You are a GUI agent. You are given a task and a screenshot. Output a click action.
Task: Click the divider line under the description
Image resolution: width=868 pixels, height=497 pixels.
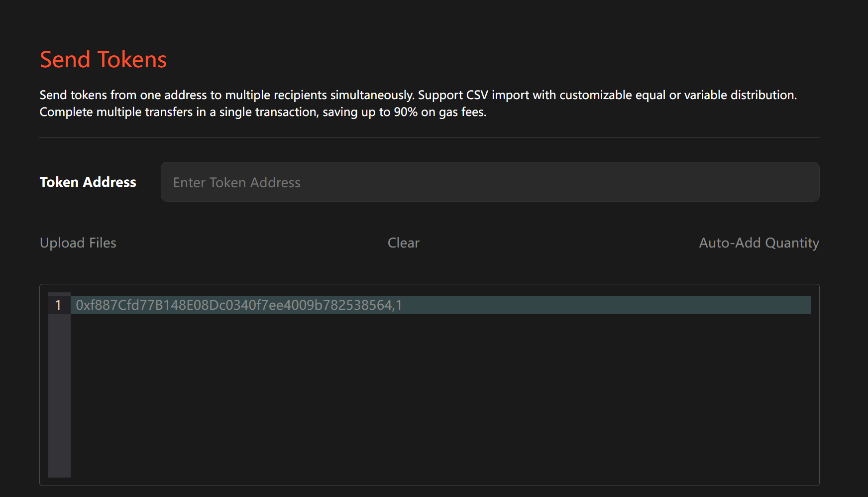point(429,137)
